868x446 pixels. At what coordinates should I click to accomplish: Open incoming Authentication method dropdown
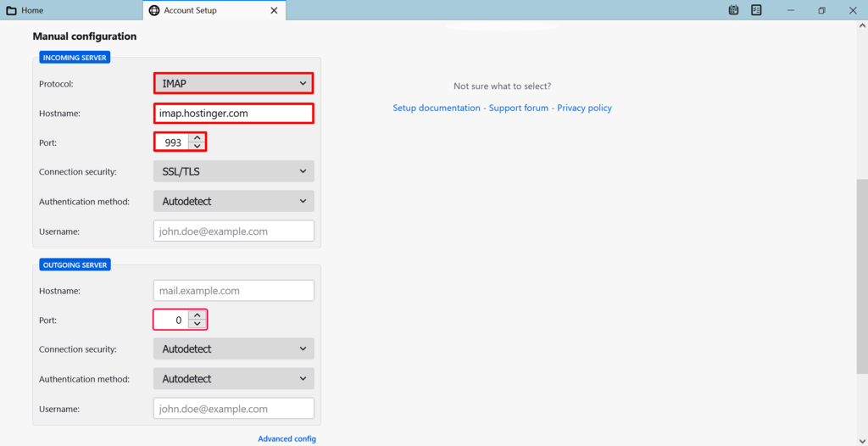point(233,202)
